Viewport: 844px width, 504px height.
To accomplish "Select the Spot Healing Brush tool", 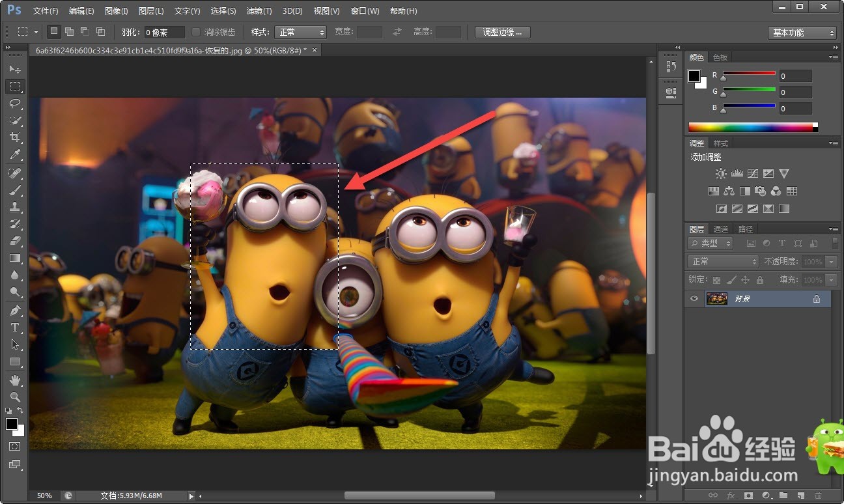I will tap(15, 173).
